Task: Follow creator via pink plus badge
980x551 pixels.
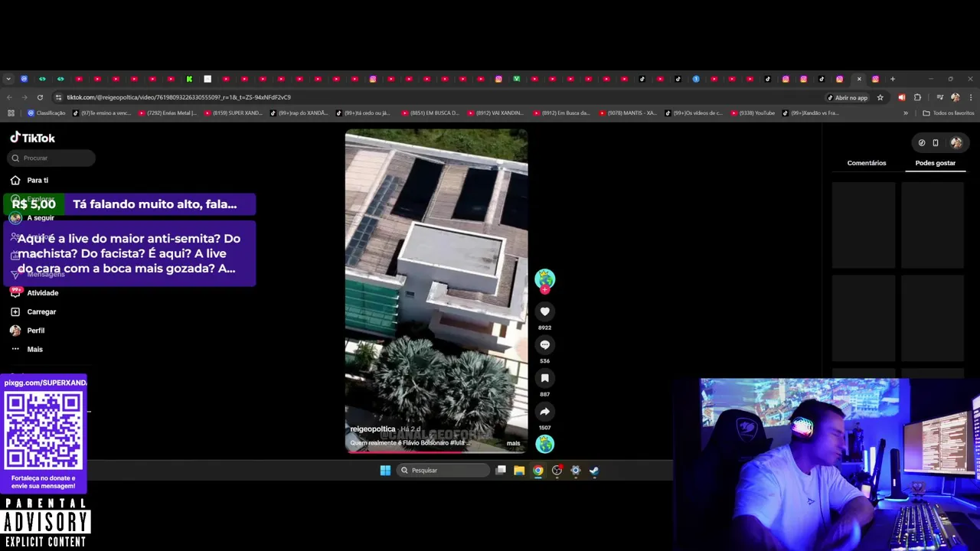Action: tap(544, 289)
